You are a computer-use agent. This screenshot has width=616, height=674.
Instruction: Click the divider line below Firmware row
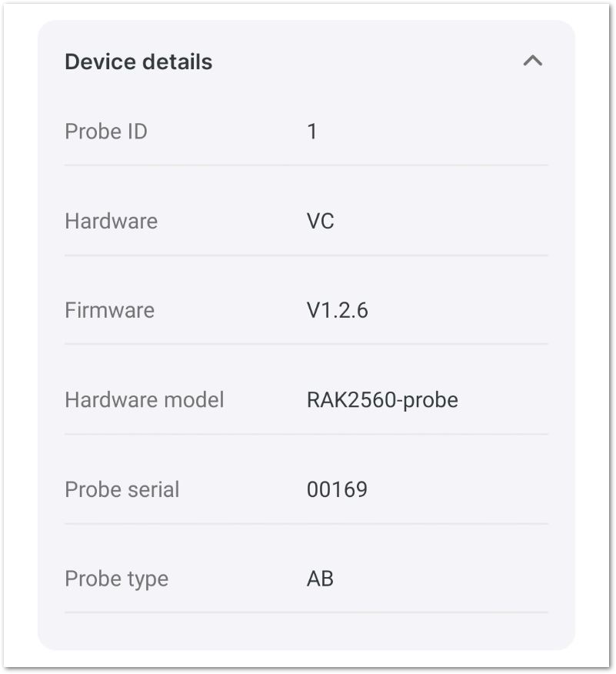306,343
